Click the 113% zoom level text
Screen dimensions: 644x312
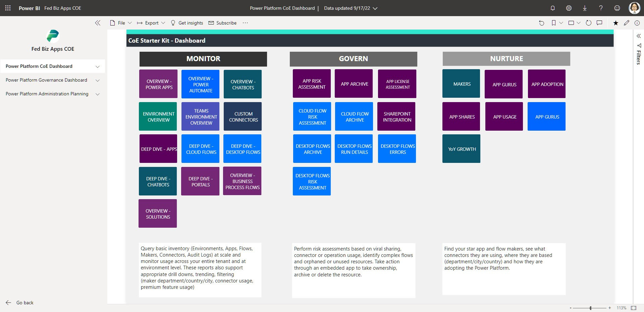click(x=622, y=308)
